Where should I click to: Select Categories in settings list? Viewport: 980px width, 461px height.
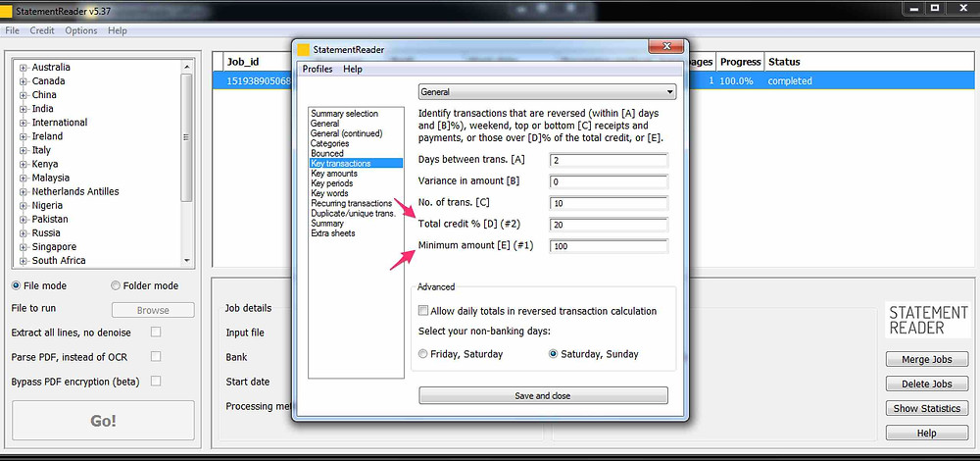[329, 144]
